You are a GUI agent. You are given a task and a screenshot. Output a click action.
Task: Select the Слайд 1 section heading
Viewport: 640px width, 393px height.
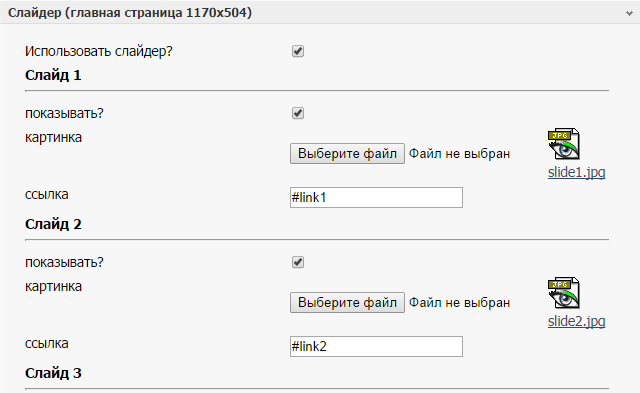coord(53,75)
